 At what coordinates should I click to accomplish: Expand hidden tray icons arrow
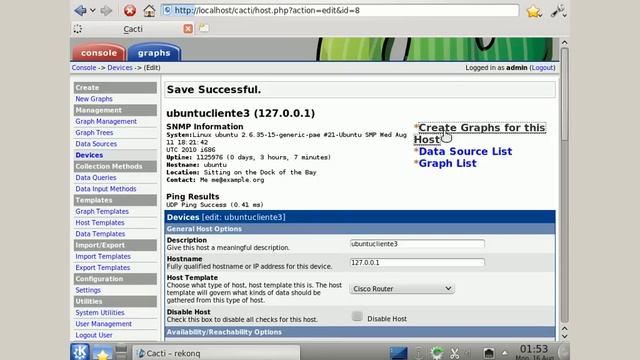[x=505, y=353]
